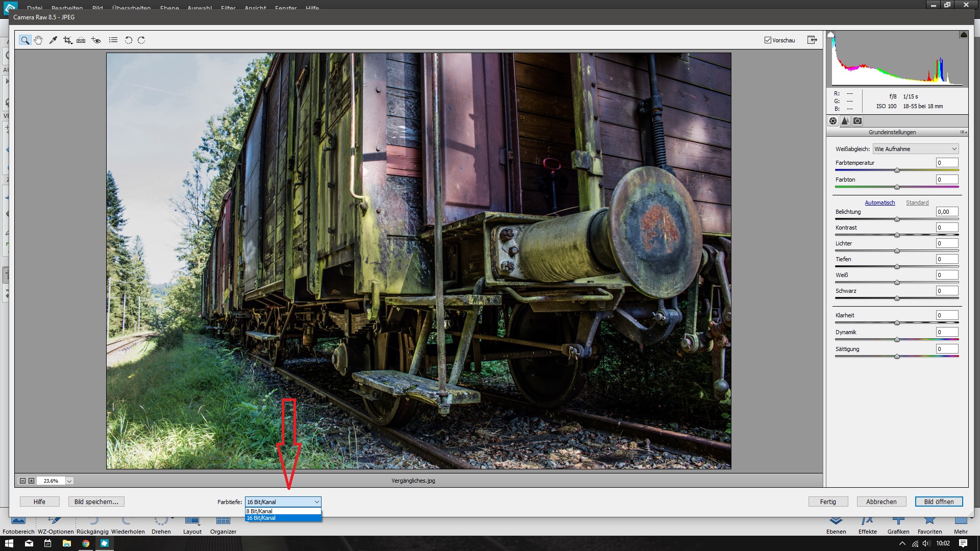980x551 pixels.
Task: Select the Crop tool
Action: [67, 40]
